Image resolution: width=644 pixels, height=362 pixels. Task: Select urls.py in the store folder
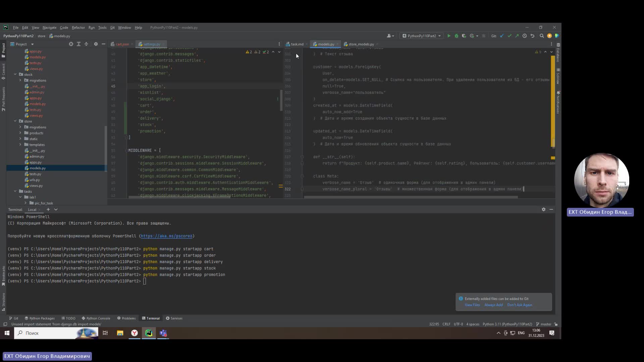tap(34, 180)
